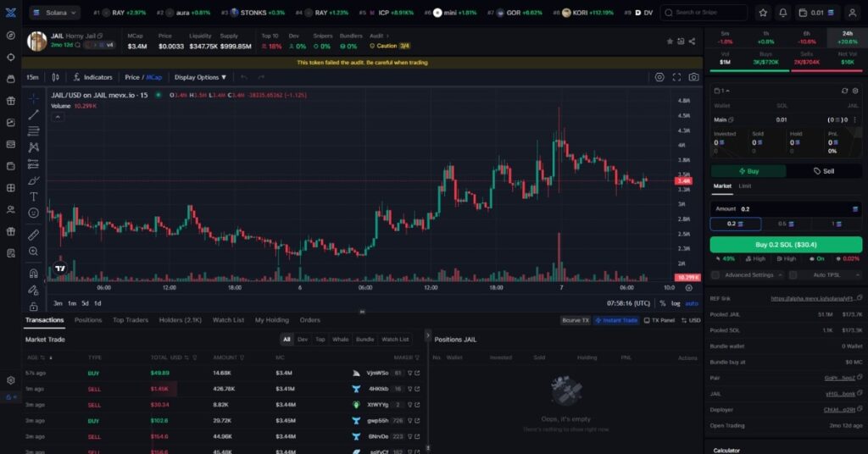This screenshot has height=454, width=868.
Task: Open the Watch List tab
Action: [228, 320]
